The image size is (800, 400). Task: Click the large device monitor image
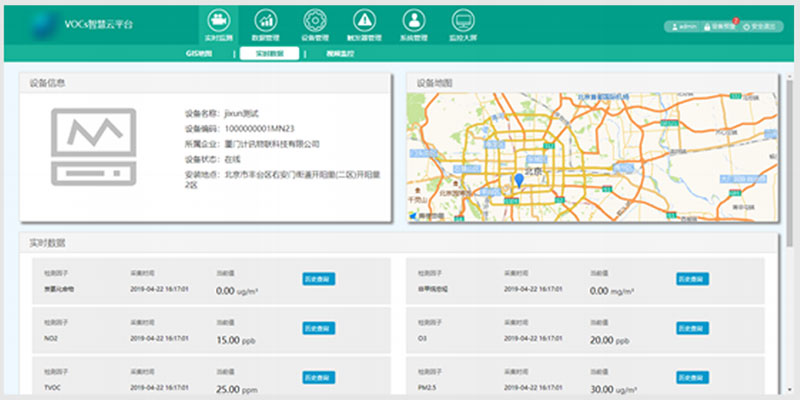point(92,145)
